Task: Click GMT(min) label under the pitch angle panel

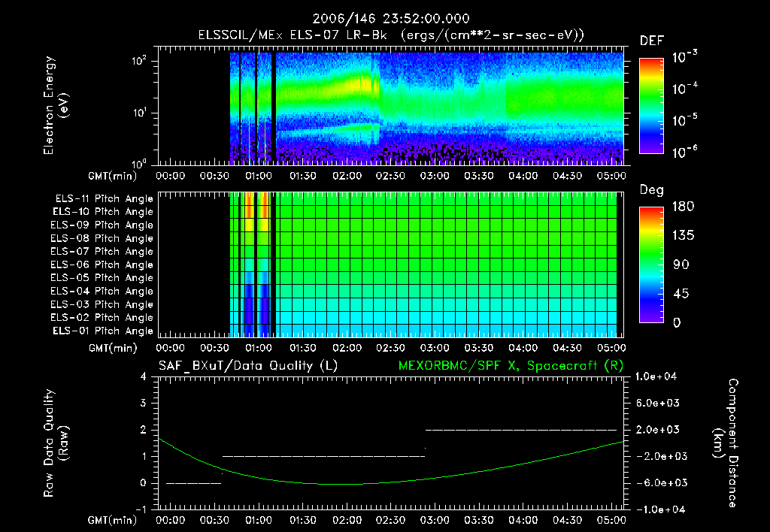Action: (113, 348)
